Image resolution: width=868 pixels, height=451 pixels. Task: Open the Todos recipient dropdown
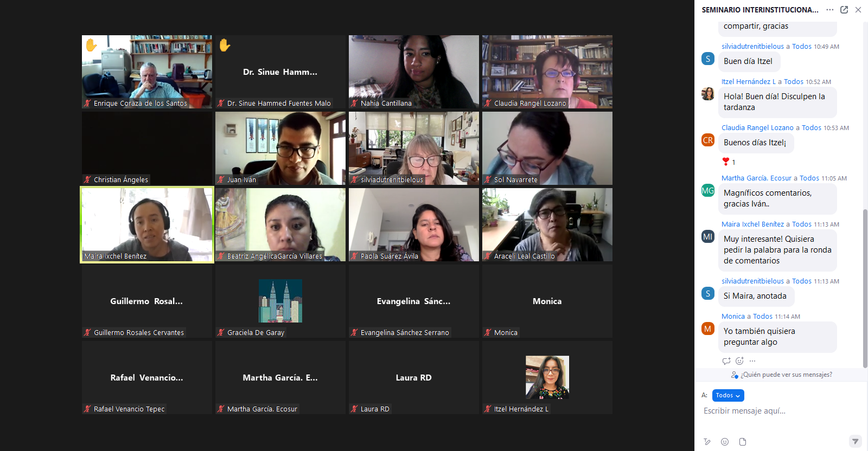728,395
